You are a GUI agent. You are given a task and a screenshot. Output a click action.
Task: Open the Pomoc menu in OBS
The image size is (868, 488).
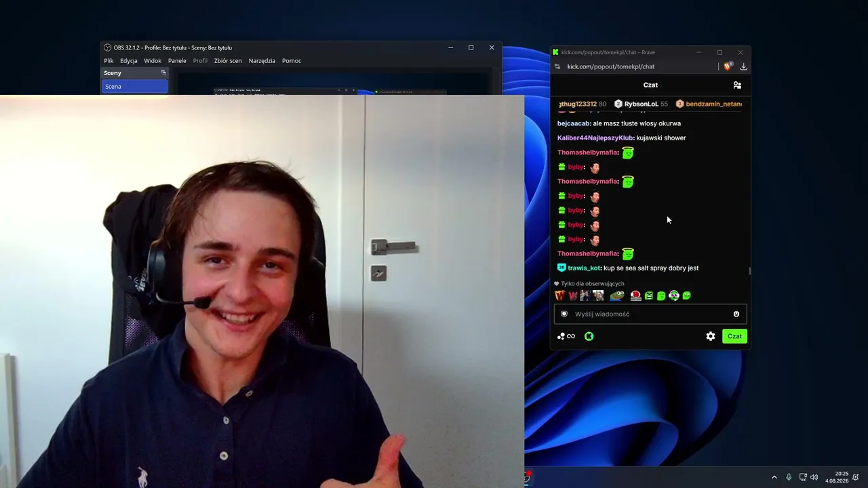point(292,61)
